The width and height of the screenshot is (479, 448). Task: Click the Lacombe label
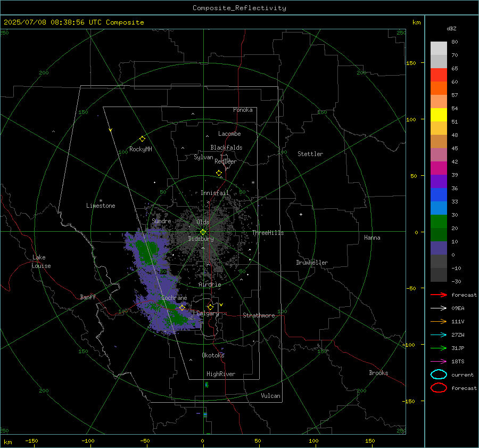pyautogui.click(x=229, y=134)
